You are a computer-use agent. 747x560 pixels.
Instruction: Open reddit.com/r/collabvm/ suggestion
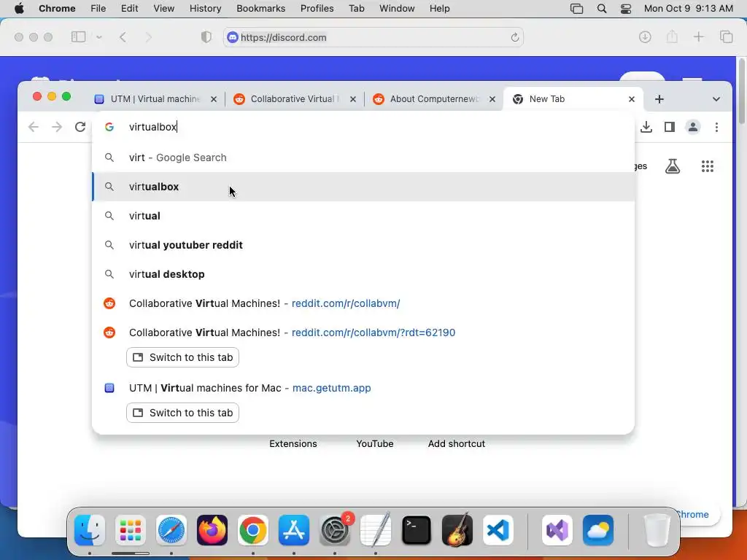pos(363,303)
